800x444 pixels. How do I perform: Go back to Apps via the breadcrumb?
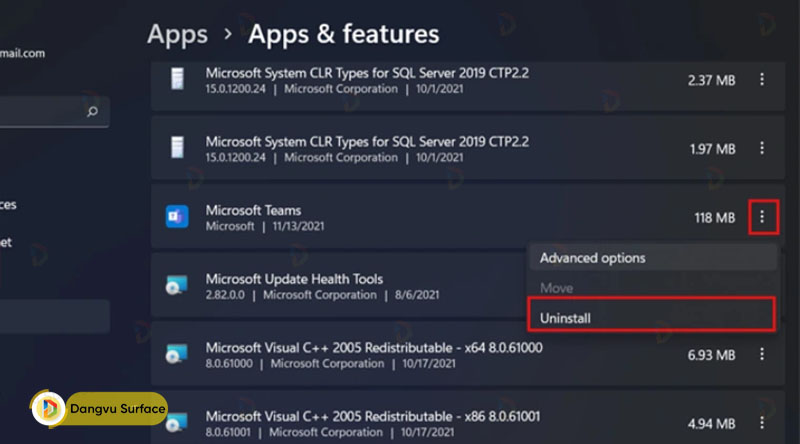pos(177,34)
